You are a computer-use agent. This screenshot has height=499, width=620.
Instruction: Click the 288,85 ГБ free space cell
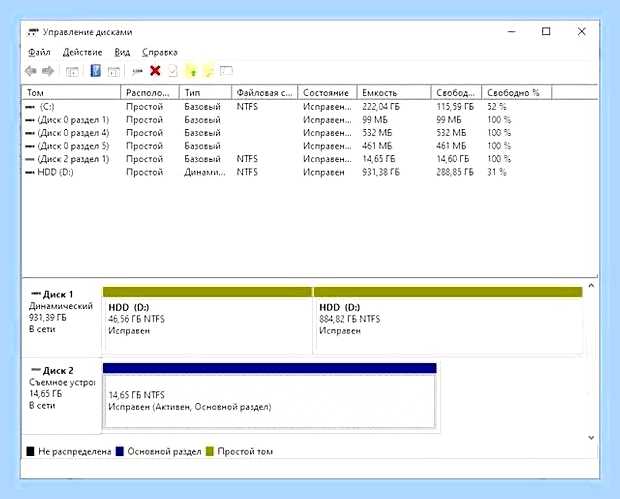click(x=455, y=172)
